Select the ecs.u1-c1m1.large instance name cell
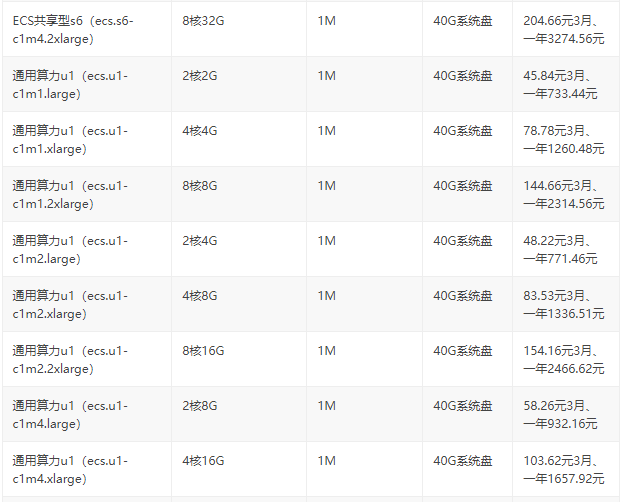 (70, 84)
